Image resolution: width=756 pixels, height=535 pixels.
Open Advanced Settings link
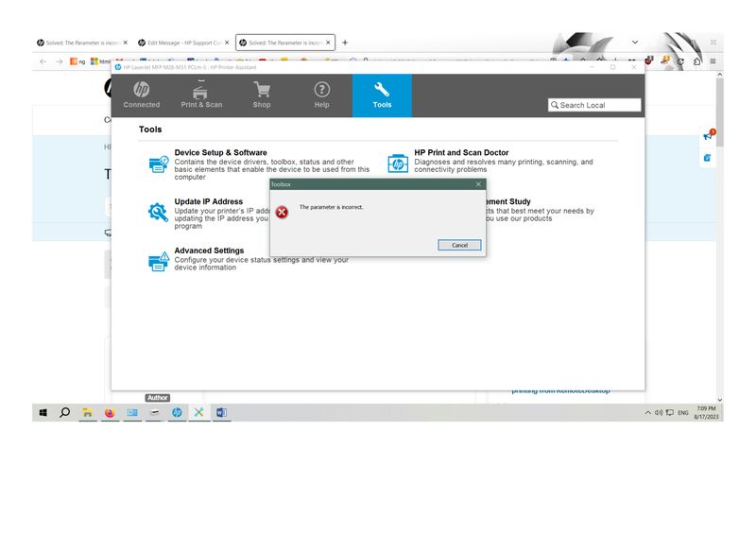click(x=209, y=250)
